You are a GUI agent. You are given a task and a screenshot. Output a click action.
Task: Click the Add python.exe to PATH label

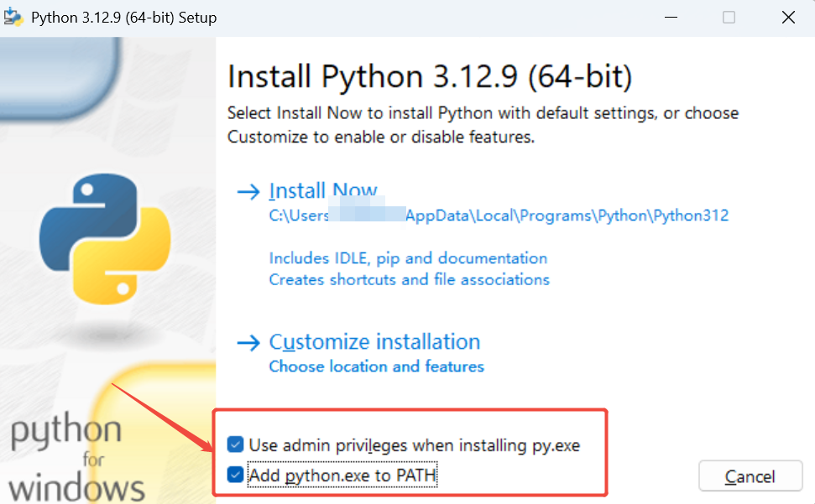[x=342, y=475]
